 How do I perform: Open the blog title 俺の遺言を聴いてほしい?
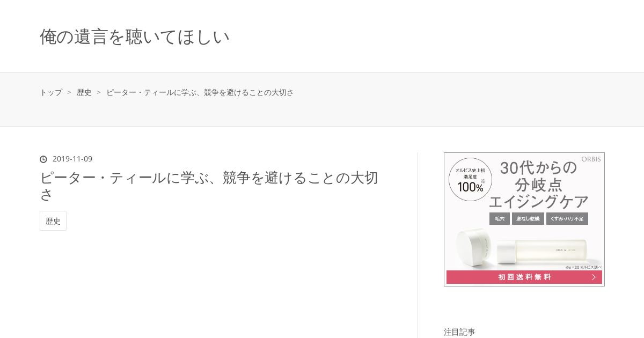coord(135,37)
